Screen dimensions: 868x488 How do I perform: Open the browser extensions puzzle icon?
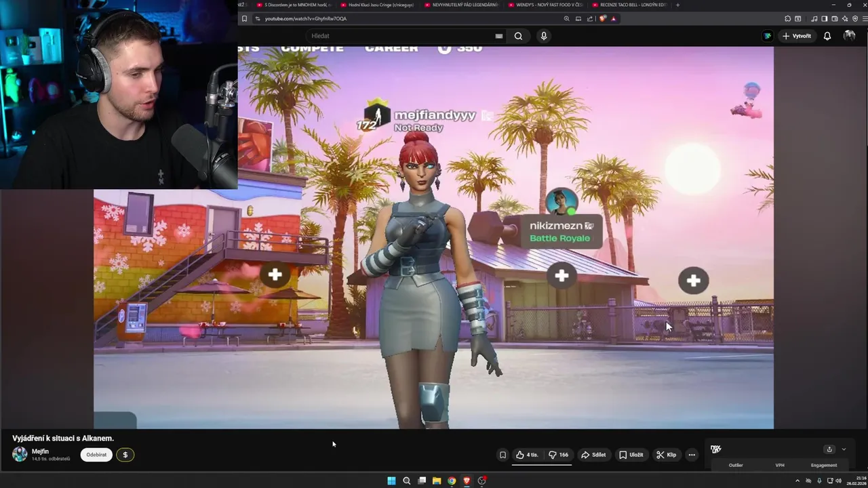787,18
